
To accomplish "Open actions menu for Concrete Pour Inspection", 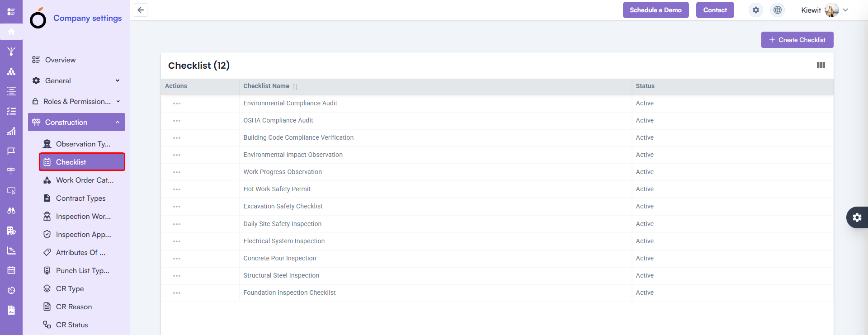I will pos(177,259).
